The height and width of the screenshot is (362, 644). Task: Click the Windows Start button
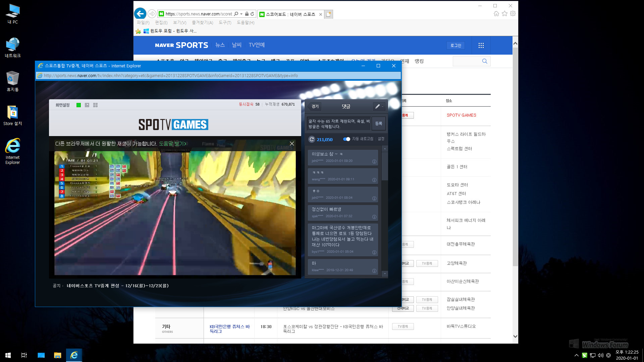pyautogui.click(x=8, y=355)
